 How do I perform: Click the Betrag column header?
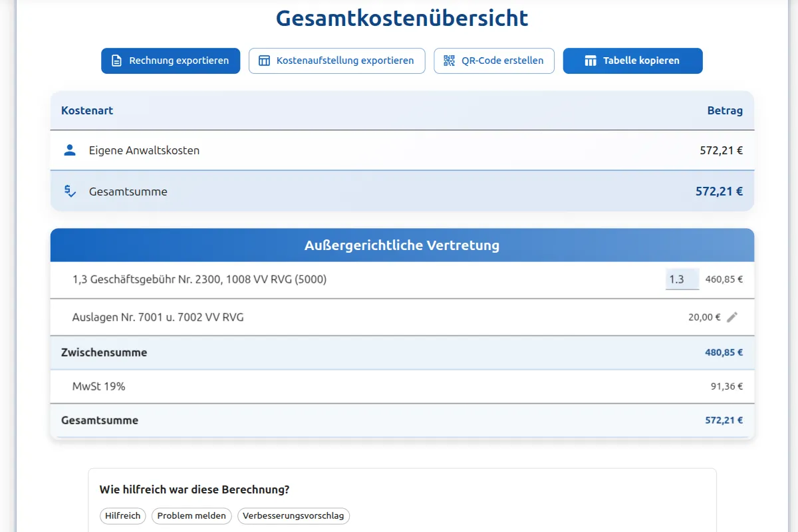coord(725,110)
